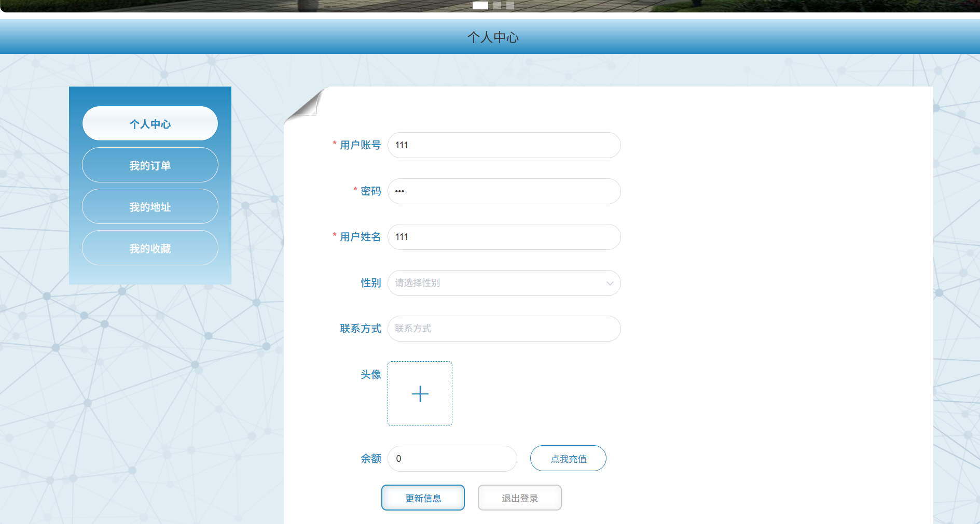The height and width of the screenshot is (524, 980).
Task: Select the third carousel indicator dot
Action: (510, 6)
